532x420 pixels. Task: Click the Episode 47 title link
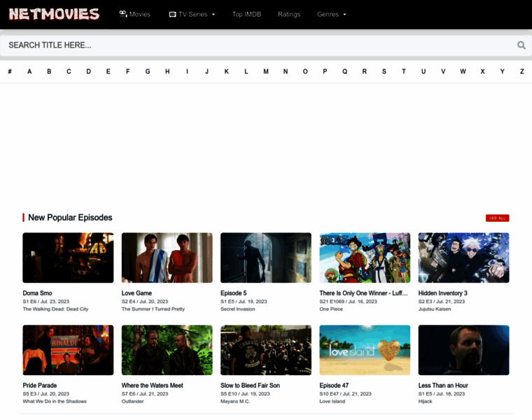[334, 386]
